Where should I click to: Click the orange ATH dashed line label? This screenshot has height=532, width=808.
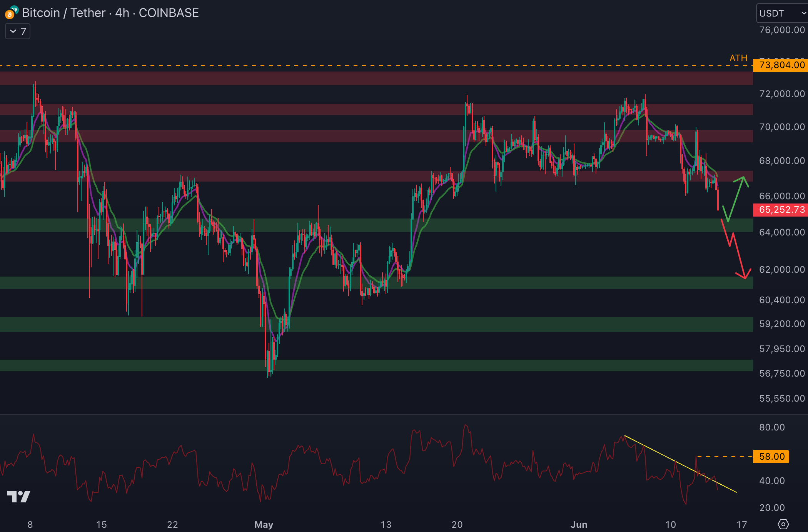tap(738, 58)
